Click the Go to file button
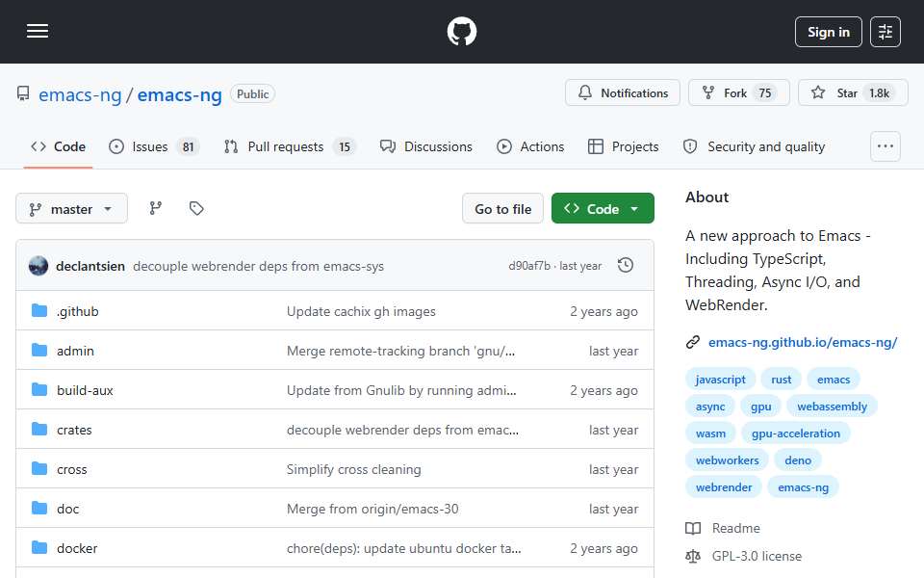Image resolution: width=924 pixels, height=578 pixels. coord(502,209)
